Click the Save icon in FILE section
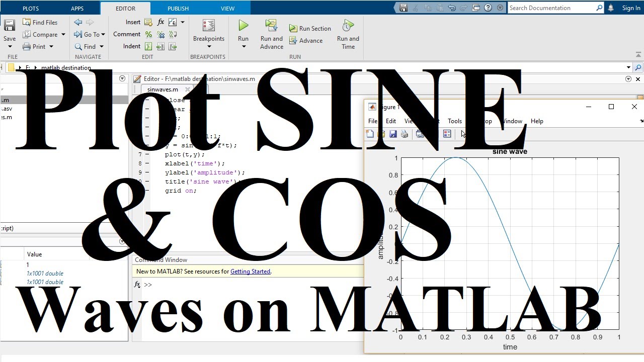 10,26
